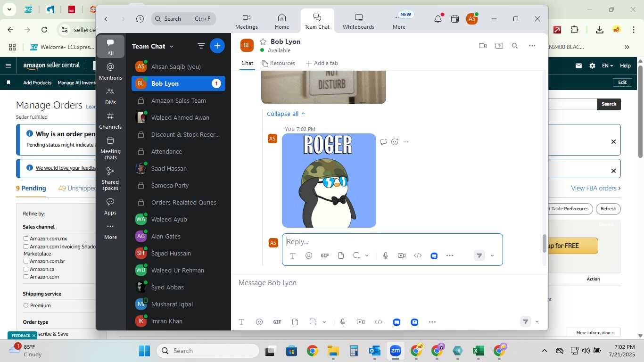
Task: Open the chat list filter icon
Action: tap(201, 46)
